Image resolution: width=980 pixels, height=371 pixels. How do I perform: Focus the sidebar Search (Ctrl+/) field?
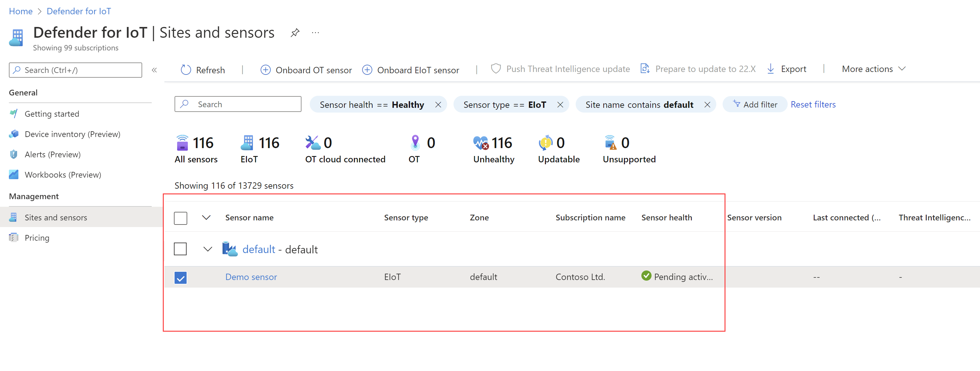click(75, 70)
